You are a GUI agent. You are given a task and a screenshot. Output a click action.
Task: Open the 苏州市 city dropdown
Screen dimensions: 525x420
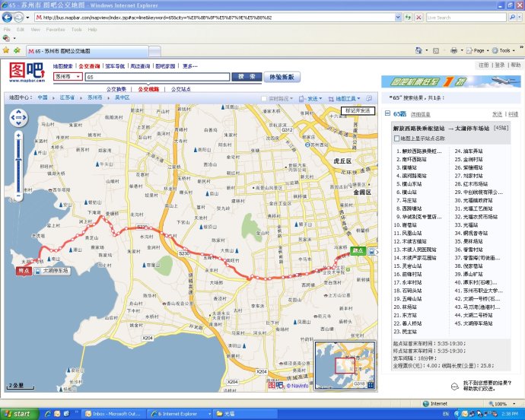point(68,77)
